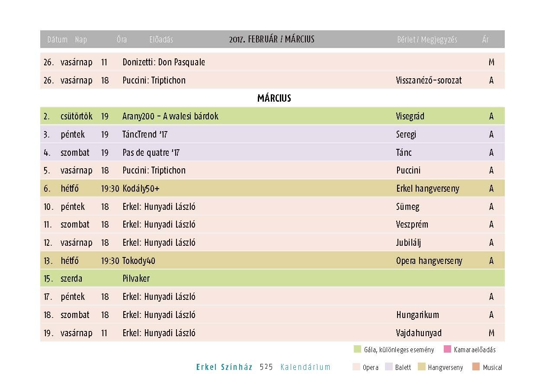Select "Donizetti: Don Pasquale" performance title
The height and width of the screenshot is (392, 545).
pos(163,62)
